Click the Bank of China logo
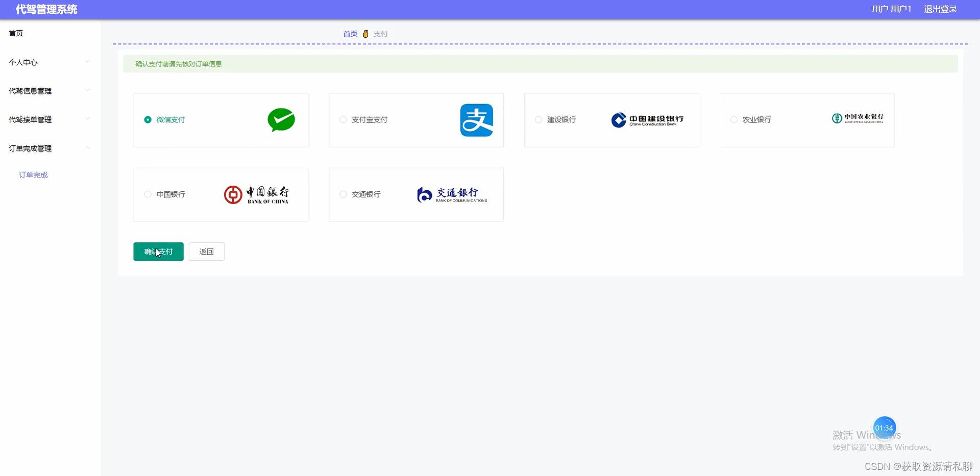 pos(257,195)
